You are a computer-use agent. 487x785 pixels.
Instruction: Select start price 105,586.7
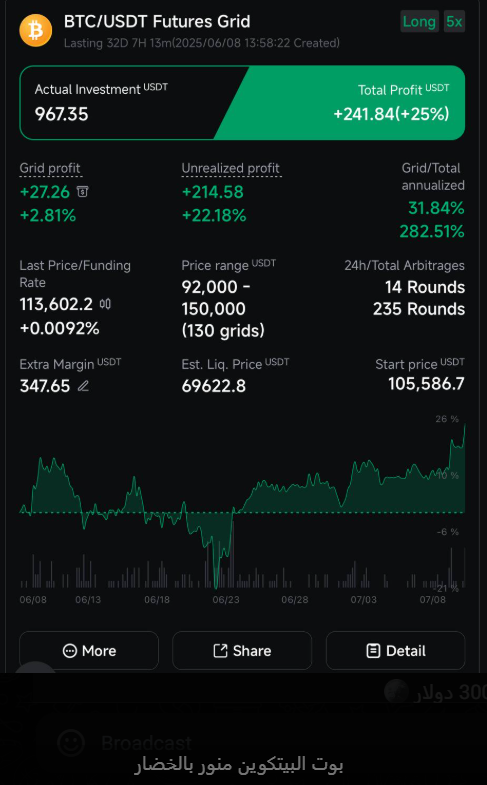(x=426, y=384)
